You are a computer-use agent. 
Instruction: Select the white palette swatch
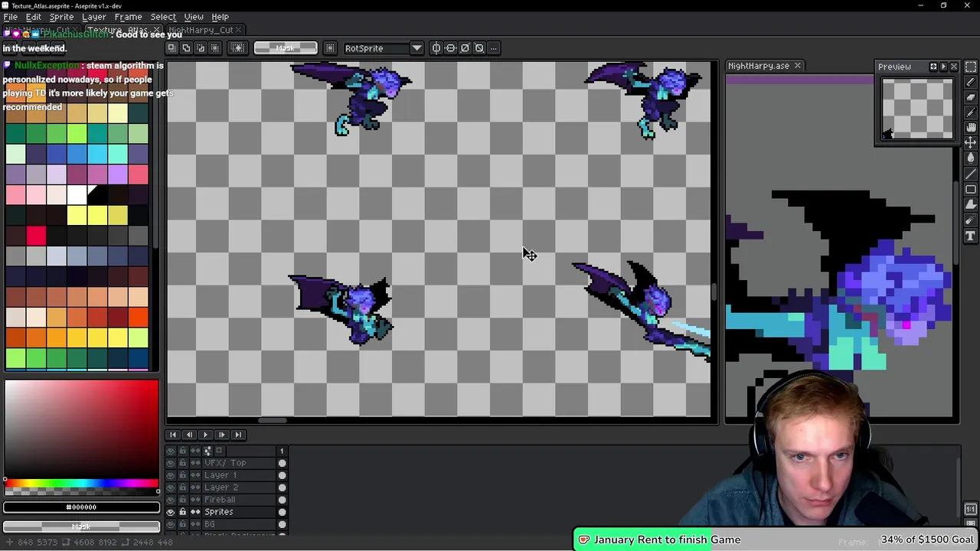click(x=77, y=194)
